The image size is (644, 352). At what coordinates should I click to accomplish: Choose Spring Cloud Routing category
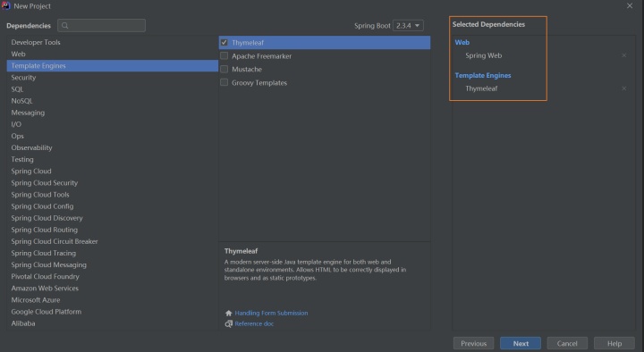[113, 230]
